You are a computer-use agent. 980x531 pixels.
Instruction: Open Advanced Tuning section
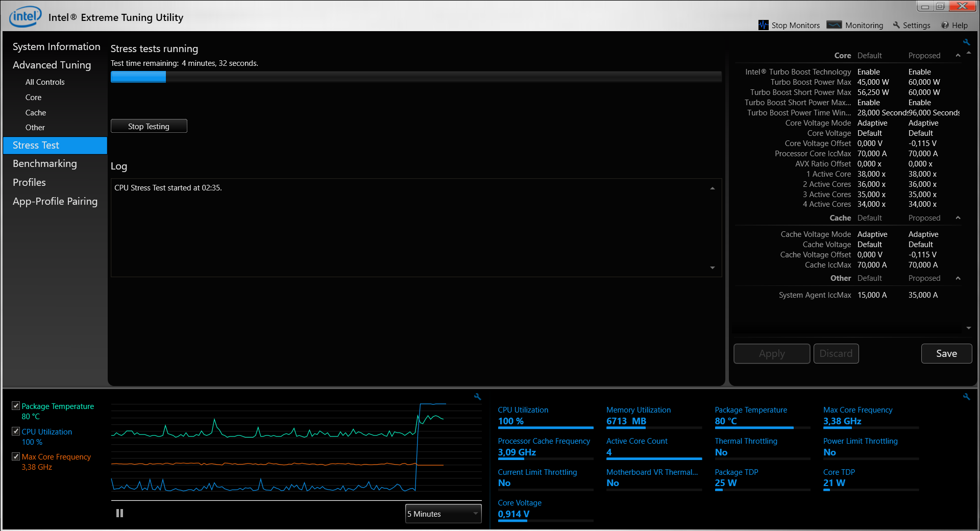[x=52, y=65]
